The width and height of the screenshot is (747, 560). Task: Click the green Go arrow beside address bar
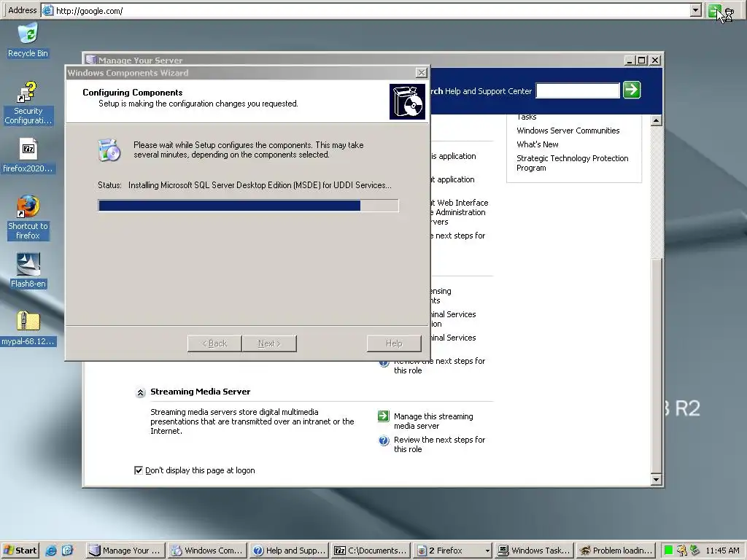[714, 10]
